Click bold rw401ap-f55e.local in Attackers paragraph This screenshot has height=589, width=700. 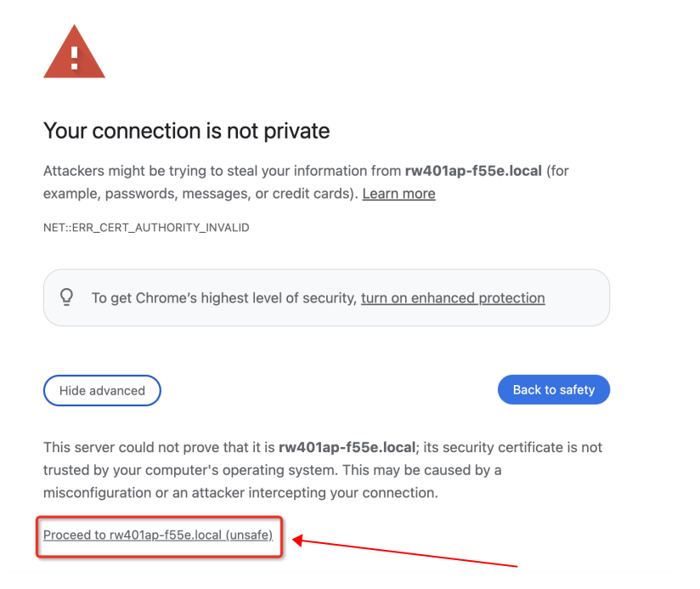pyautogui.click(x=473, y=171)
